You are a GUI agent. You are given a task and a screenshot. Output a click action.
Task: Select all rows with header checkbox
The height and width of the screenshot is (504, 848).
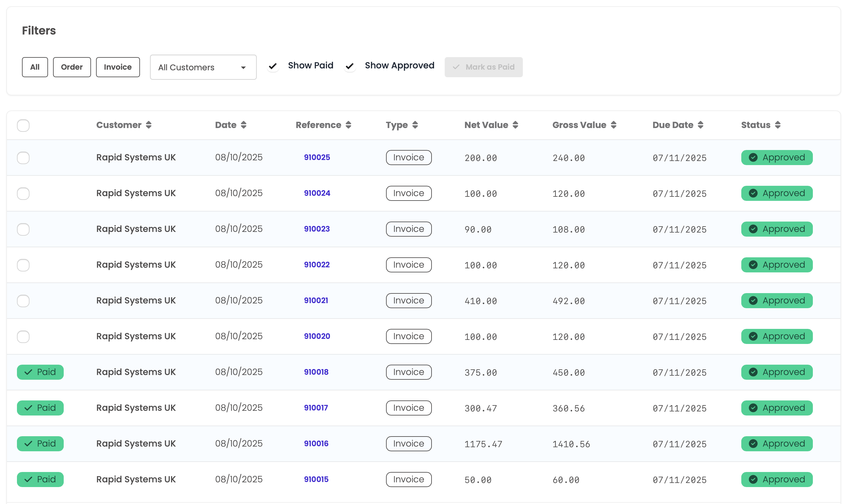[24, 126]
